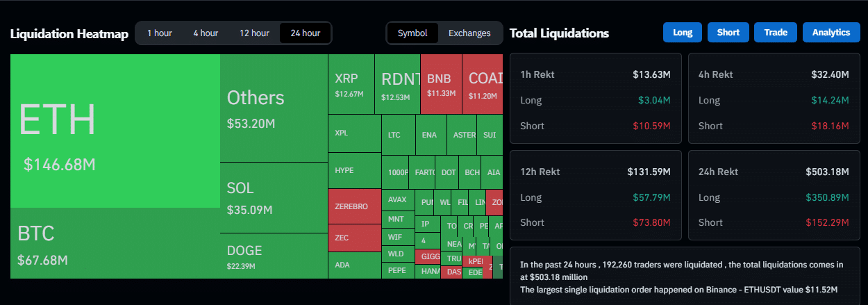This screenshot has height=305, width=868.
Task: Click the XRP heatmap tile
Action: coord(351,84)
